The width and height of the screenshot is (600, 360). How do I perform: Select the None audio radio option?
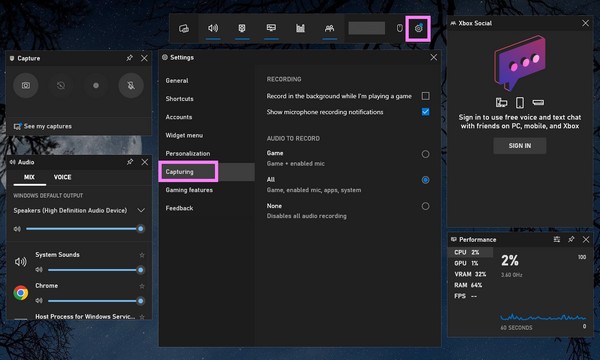point(425,206)
